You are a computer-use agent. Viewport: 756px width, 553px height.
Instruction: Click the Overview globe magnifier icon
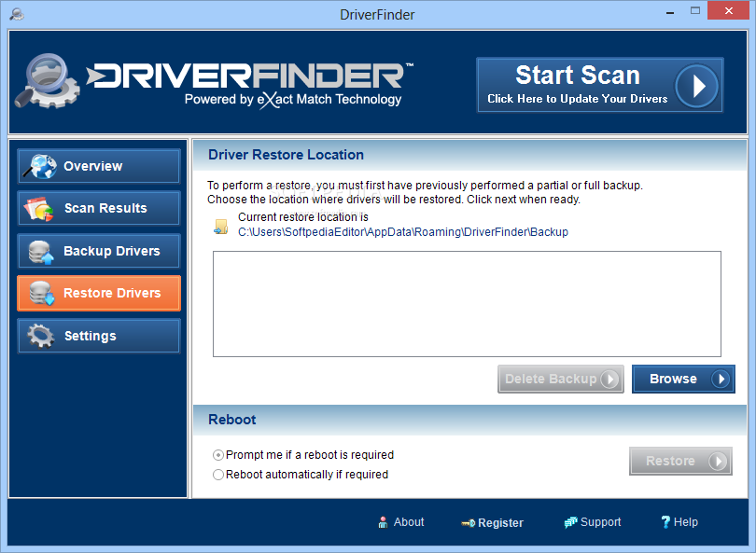[x=39, y=166]
